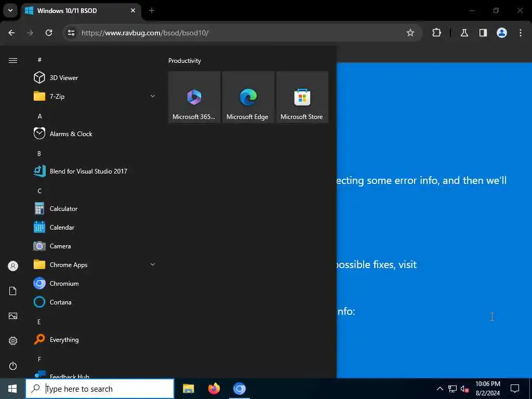Reload the page in browser
This screenshot has width=532, height=399.
49,33
